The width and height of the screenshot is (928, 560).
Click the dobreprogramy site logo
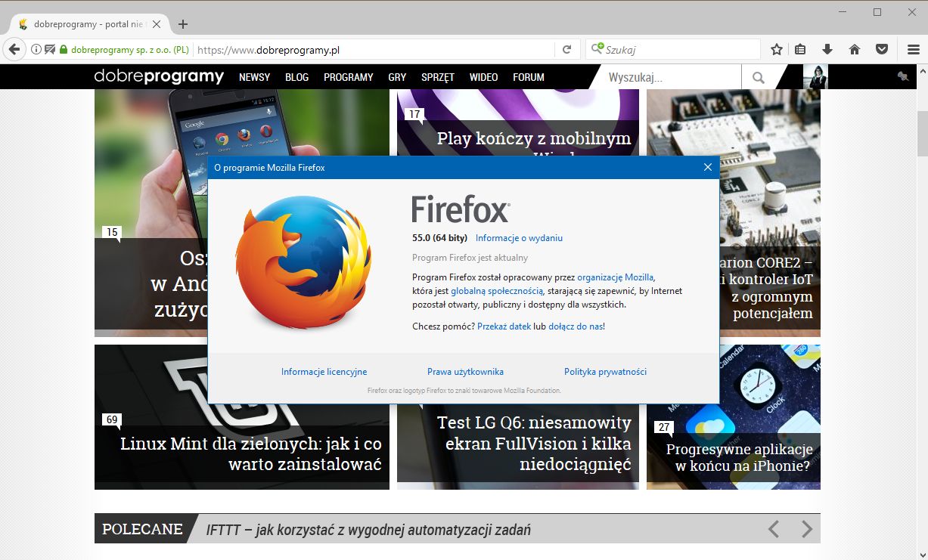(159, 77)
